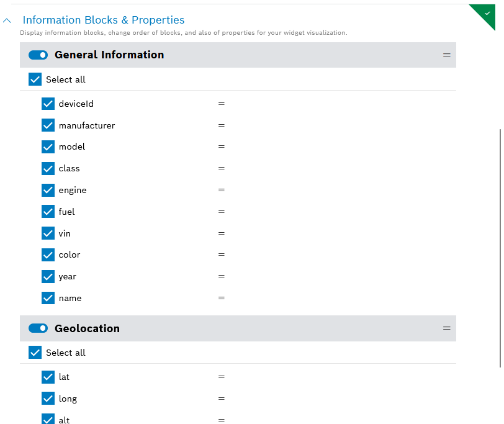
Task: Click the Information Blocks & Properties heading
Action: (x=104, y=20)
